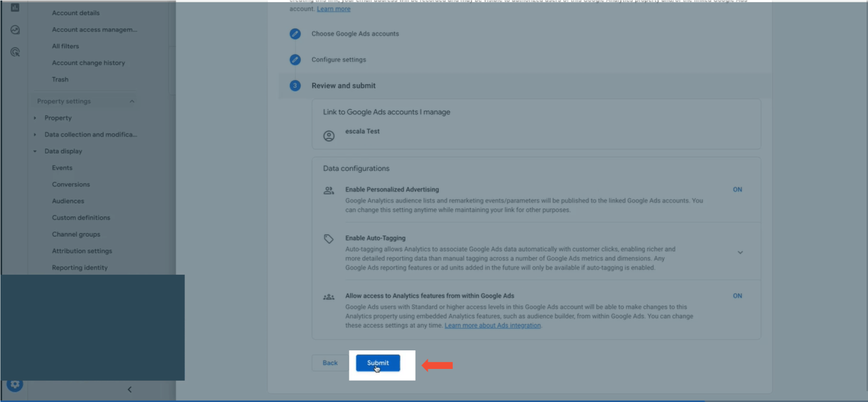Click the Submit button

pos(378,363)
